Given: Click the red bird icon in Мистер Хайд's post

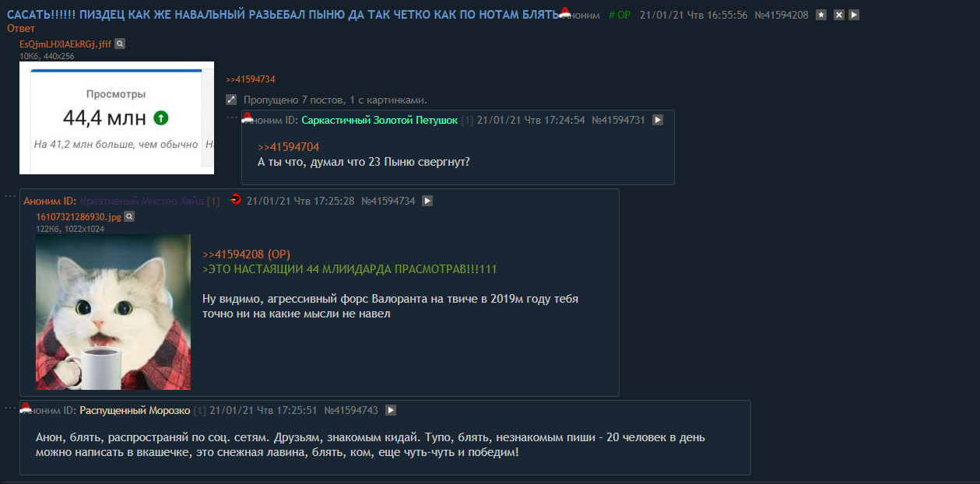Looking at the screenshot, I should point(236,200).
